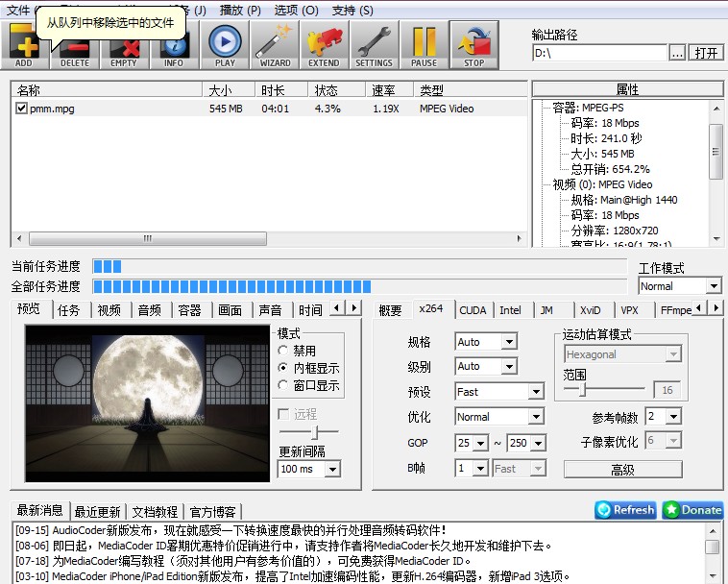The image size is (728, 584).
Task: Switch to the 文档教程 tab
Action: (x=155, y=512)
